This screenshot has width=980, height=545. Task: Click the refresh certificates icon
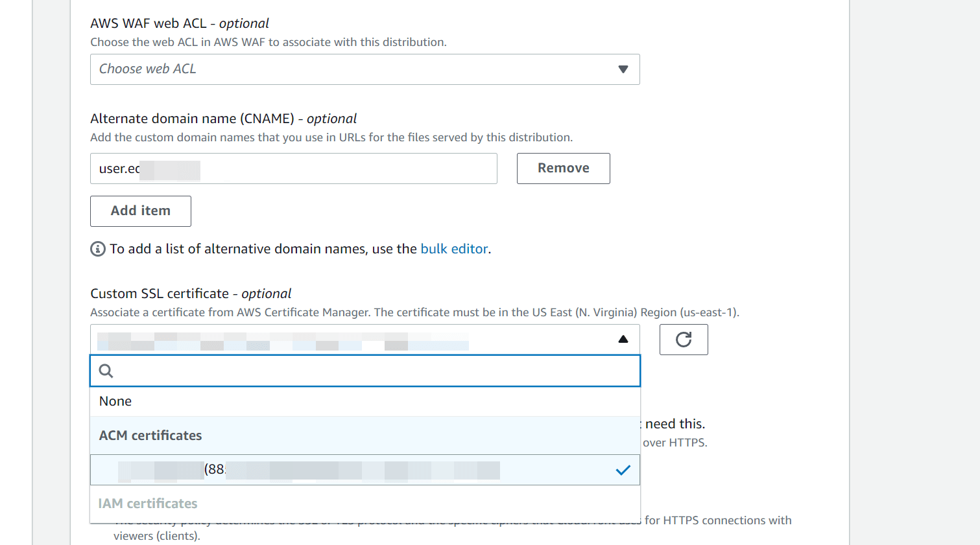pyautogui.click(x=683, y=339)
